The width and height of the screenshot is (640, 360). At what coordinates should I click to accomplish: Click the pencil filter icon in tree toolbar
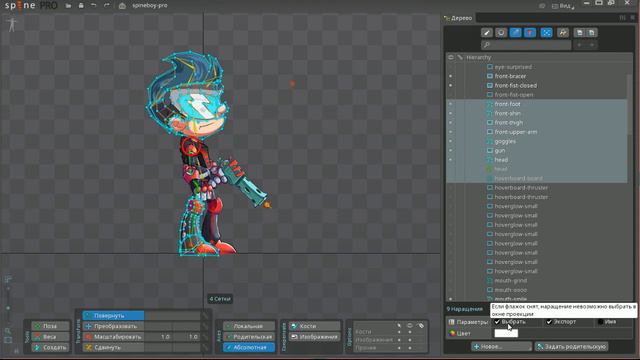tap(486, 33)
